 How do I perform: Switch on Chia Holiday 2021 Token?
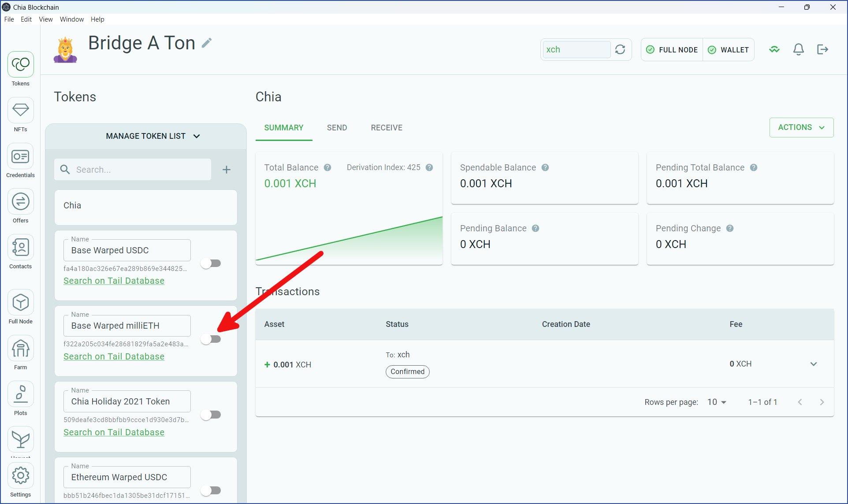click(x=211, y=415)
